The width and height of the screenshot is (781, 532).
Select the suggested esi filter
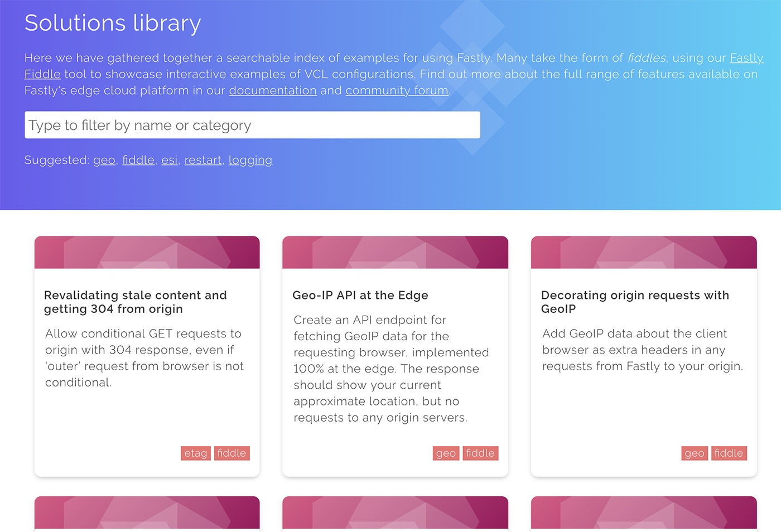170,160
